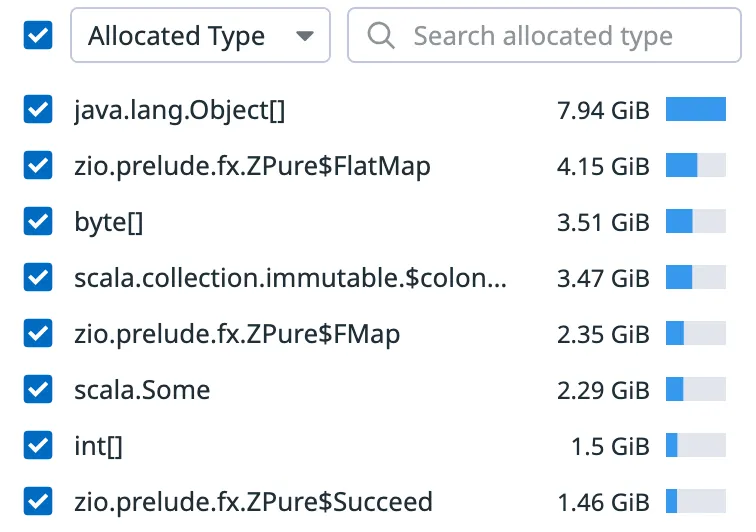Deselect the scala.Some checkbox

(38, 389)
